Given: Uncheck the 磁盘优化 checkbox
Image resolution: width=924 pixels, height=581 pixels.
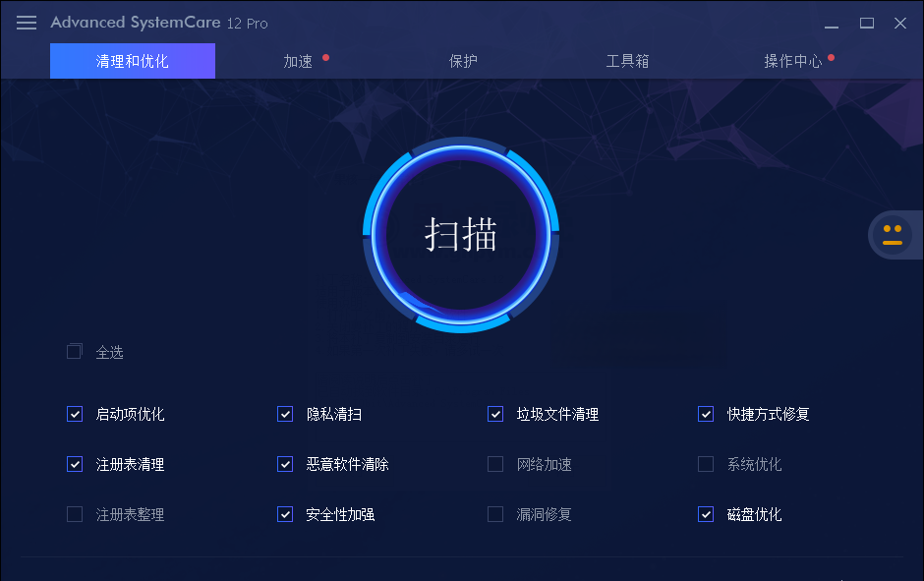Looking at the screenshot, I should click(706, 514).
